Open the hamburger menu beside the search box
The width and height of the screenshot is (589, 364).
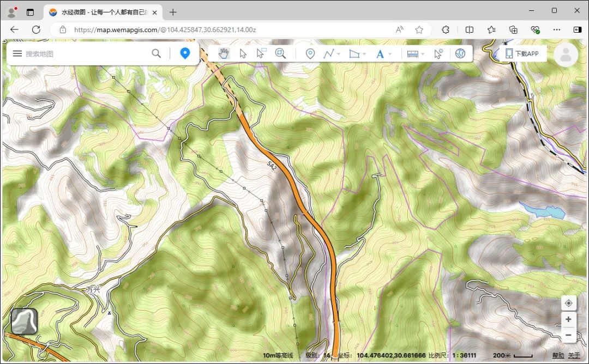pos(17,53)
